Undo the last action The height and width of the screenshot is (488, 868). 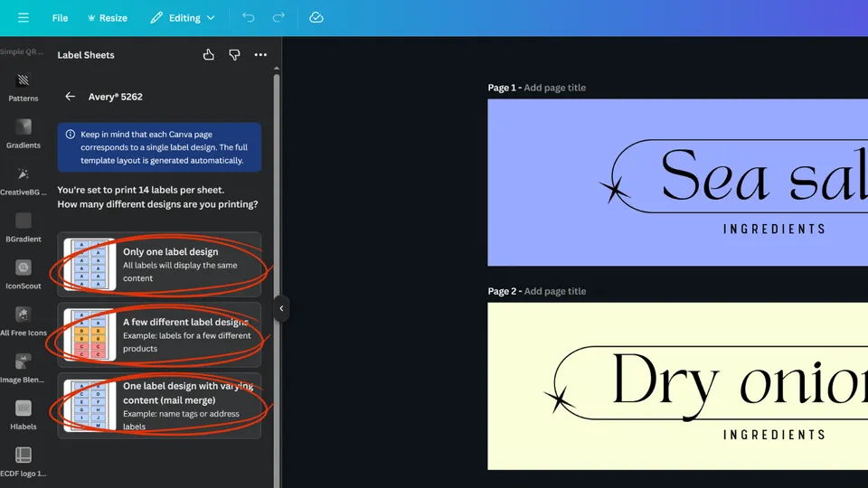[249, 18]
